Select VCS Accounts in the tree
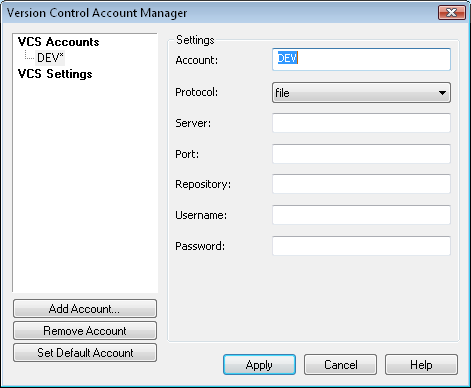Image resolution: width=471 pixels, height=388 pixels. coord(58,42)
